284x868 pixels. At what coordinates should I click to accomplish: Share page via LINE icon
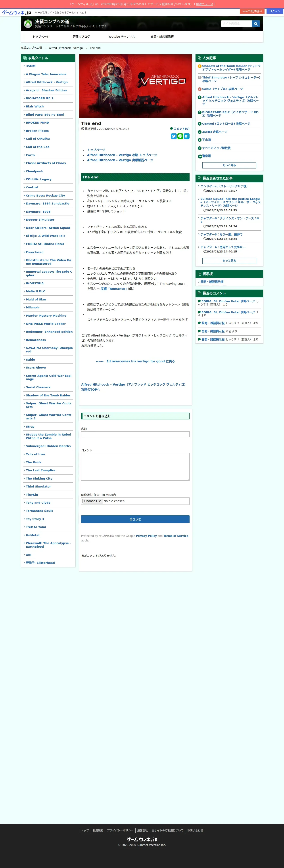coord(180,136)
